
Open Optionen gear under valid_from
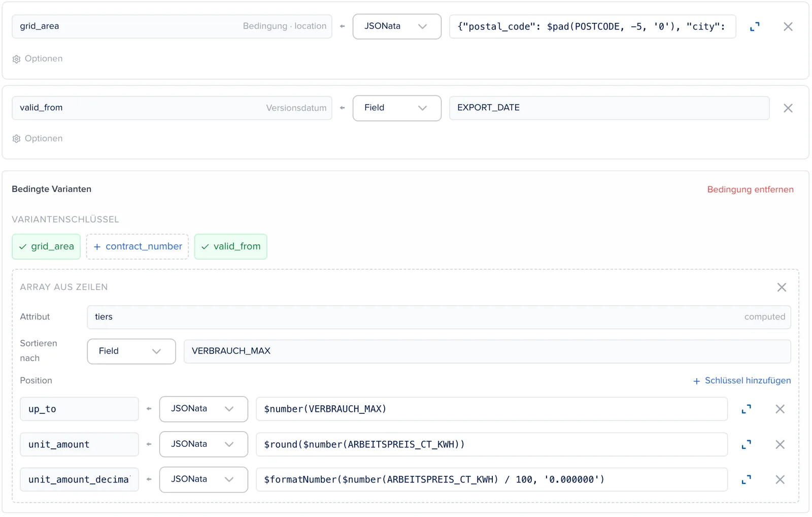click(38, 139)
